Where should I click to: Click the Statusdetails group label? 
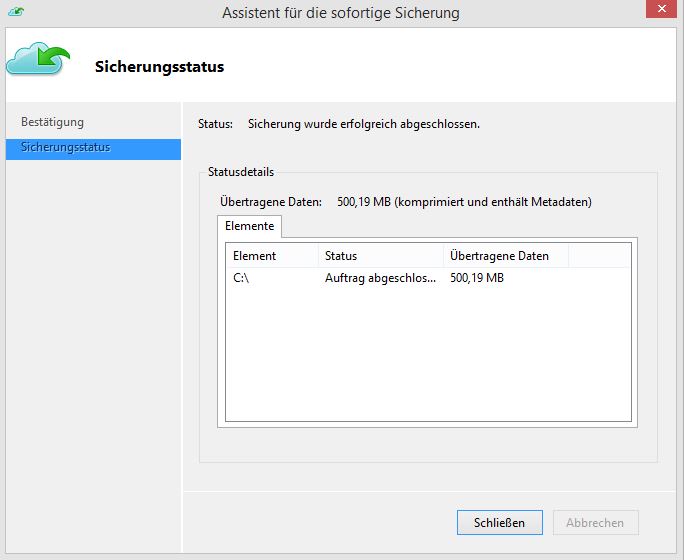coord(241,172)
